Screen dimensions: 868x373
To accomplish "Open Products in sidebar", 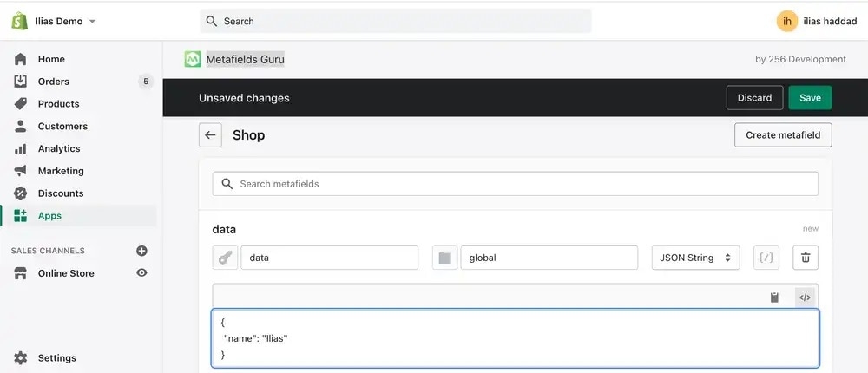I will [x=58, y=104].
